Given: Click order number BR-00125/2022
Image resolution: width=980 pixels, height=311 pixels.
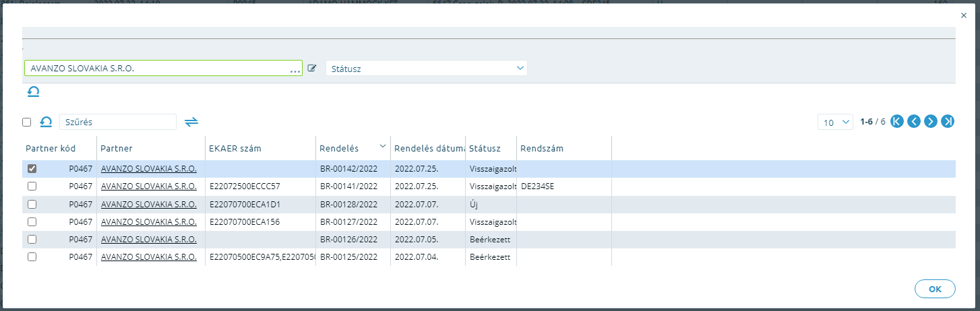Looking at the screenshot, I should coord(349,257).
